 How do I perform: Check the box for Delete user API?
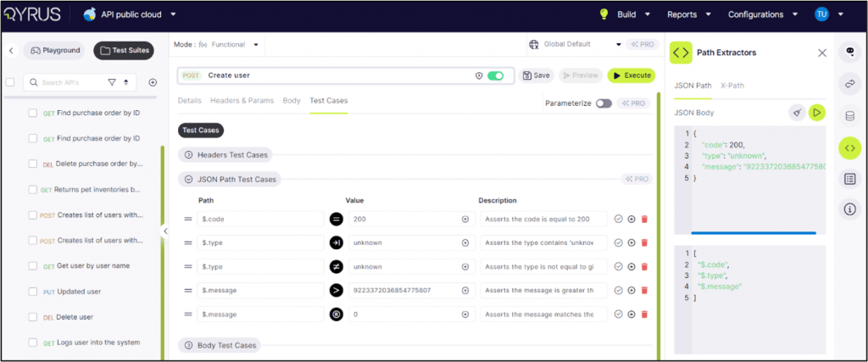tap(33, 317)
